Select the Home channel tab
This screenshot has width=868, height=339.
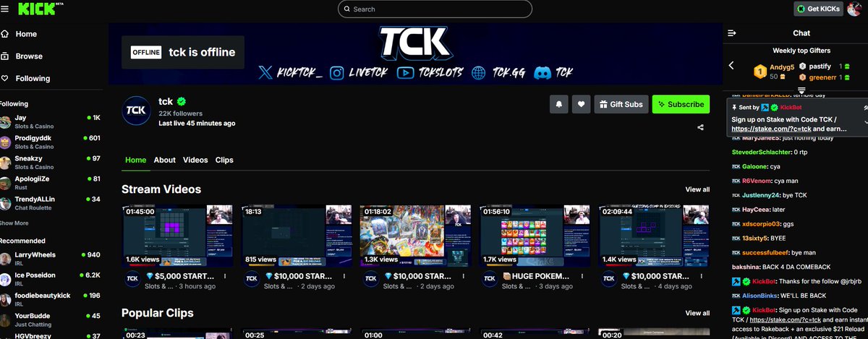click(135, 160)
